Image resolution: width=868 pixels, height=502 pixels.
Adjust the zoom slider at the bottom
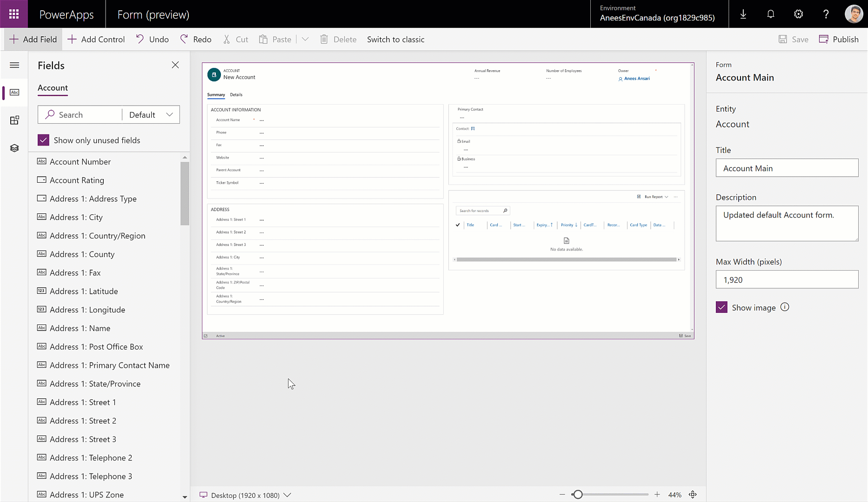point(578,495)
